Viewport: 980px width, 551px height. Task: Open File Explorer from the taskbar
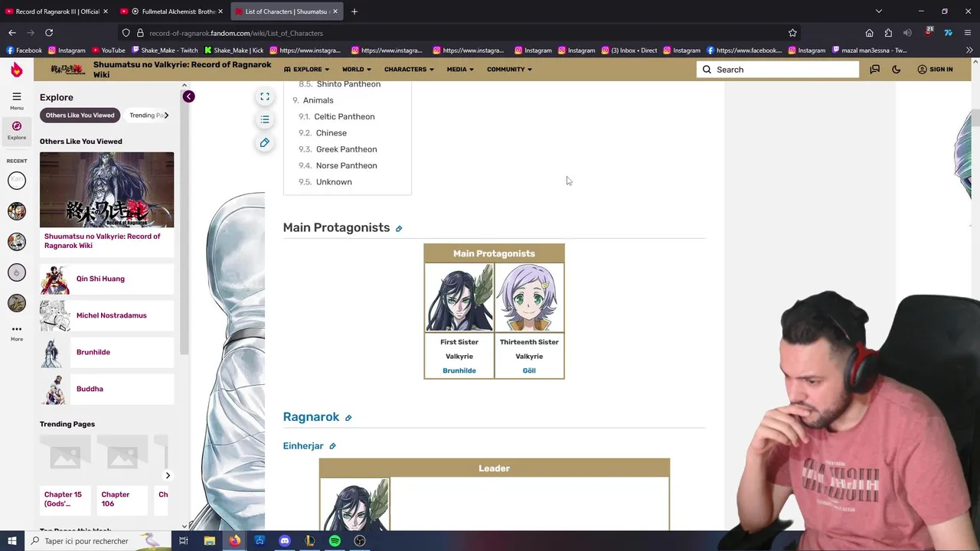[209, 541]
